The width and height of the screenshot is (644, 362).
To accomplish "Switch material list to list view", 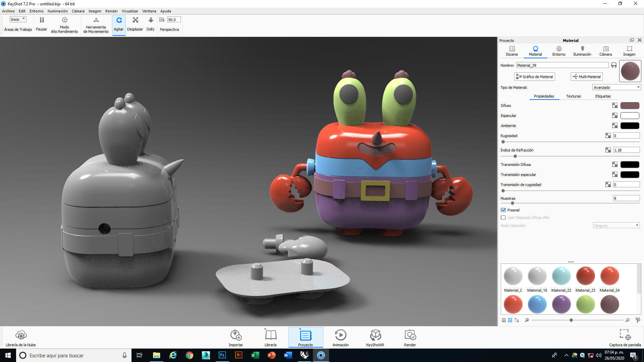I will [x=503, y=320].
